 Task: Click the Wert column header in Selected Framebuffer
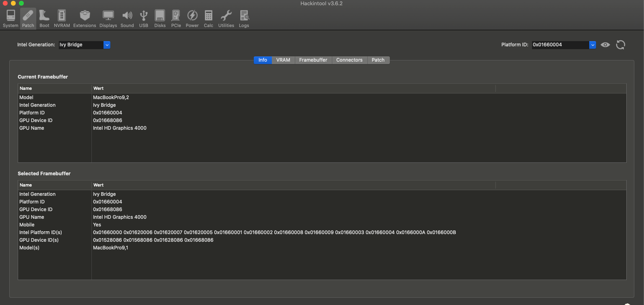point(294,185)
